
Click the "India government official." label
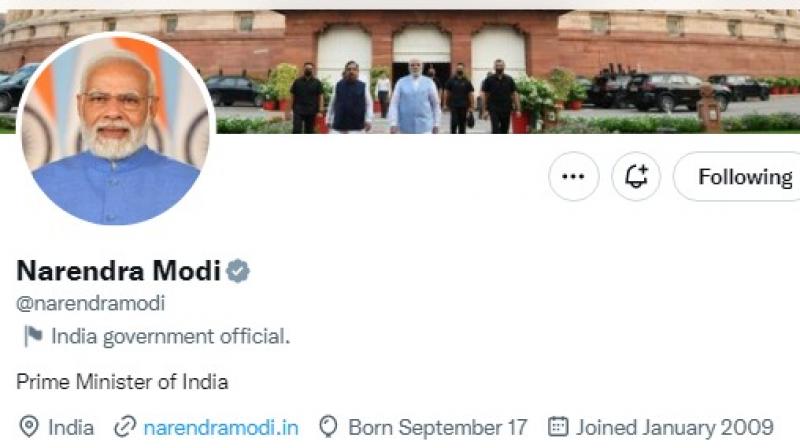(170, 337)
